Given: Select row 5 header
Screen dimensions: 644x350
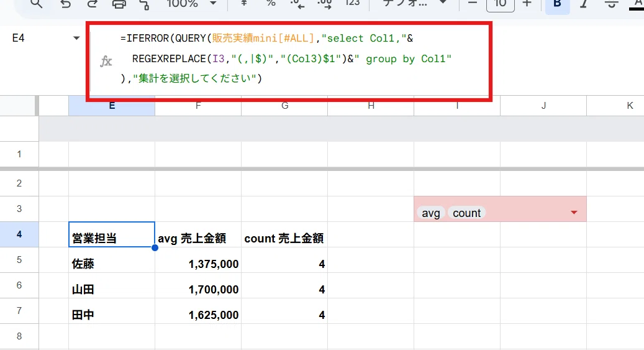Looking at the screenshot, I should (19, 260).
